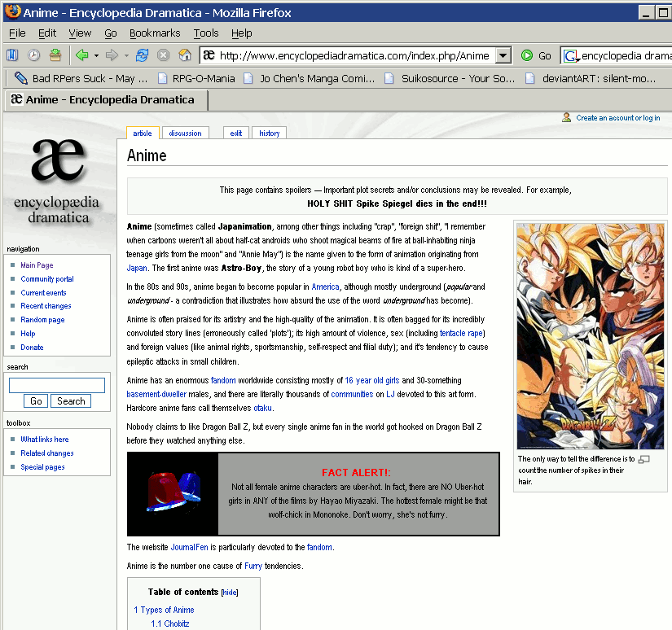Click the ae site icon in address bar

209,55
